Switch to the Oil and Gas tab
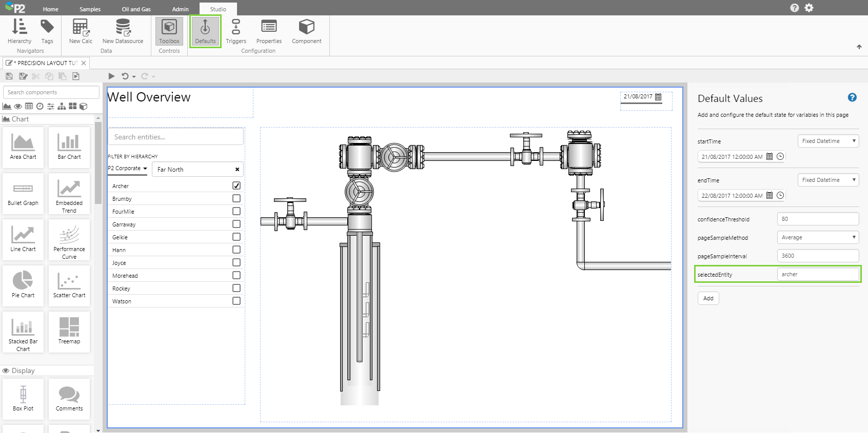The height and width of the screenshot is (433, 868). tap(136, 9)
